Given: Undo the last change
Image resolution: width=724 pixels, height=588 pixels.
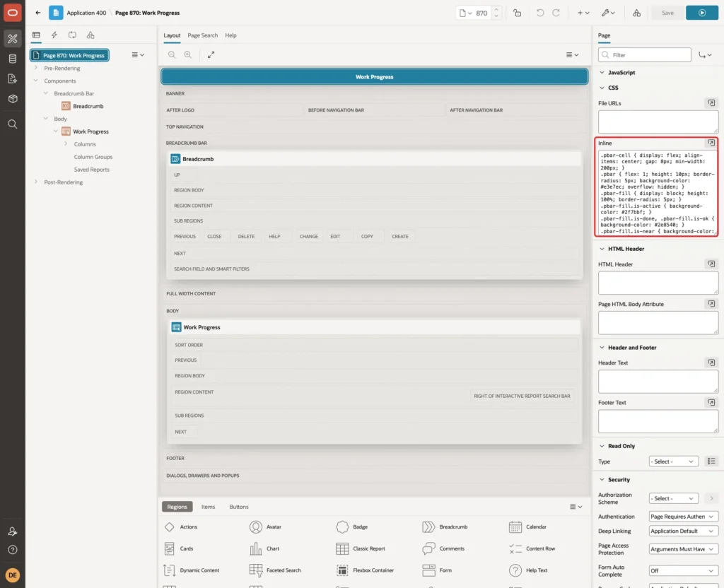Looking at the screenshot, I should 539,13.
